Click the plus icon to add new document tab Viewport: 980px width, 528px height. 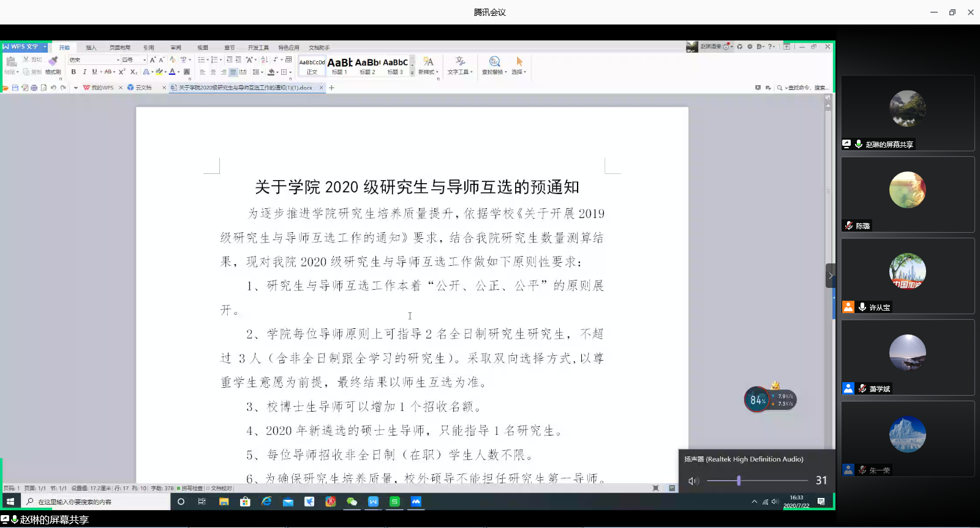tap(331, 88)
